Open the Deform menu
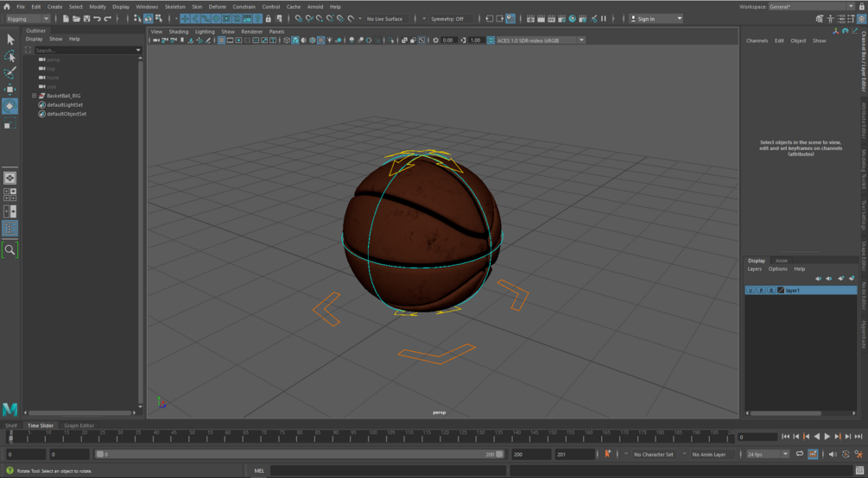868x478 pixels. pos(218,7)
